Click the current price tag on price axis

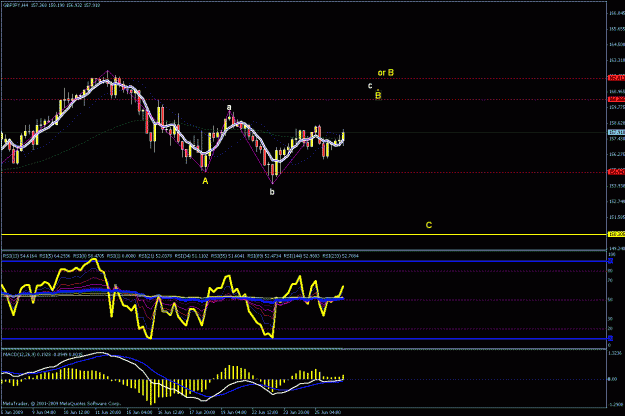[616, 132]
